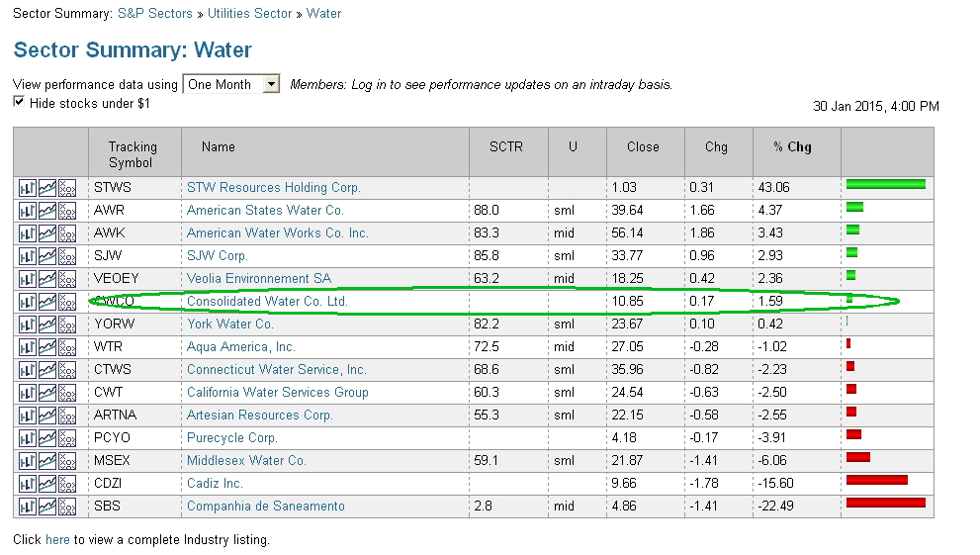
Task: Go to S&P Sectors breadcrumb link
Action: pyautogui.click(x=155, y=13)
